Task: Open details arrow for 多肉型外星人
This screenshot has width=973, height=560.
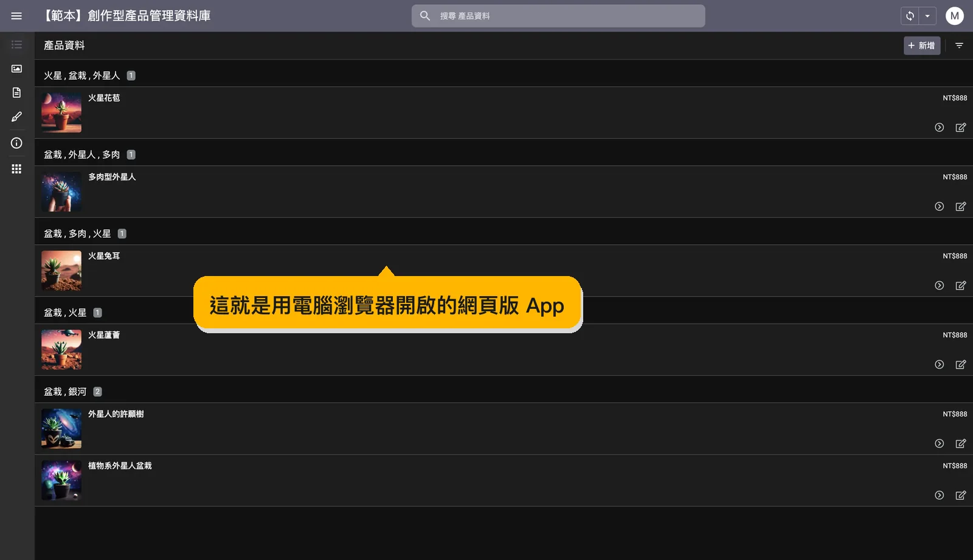Action: tap(939, 207)
